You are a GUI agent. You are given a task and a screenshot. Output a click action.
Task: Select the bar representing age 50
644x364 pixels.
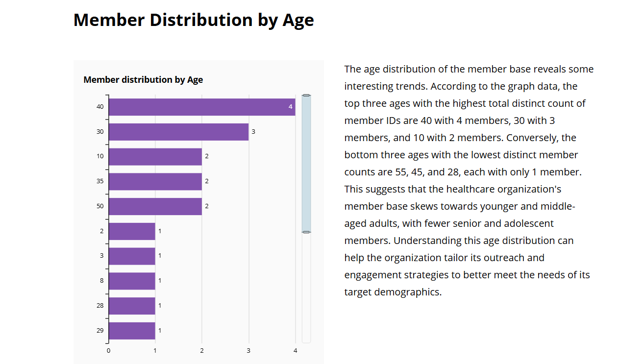[x=154, y=206]
